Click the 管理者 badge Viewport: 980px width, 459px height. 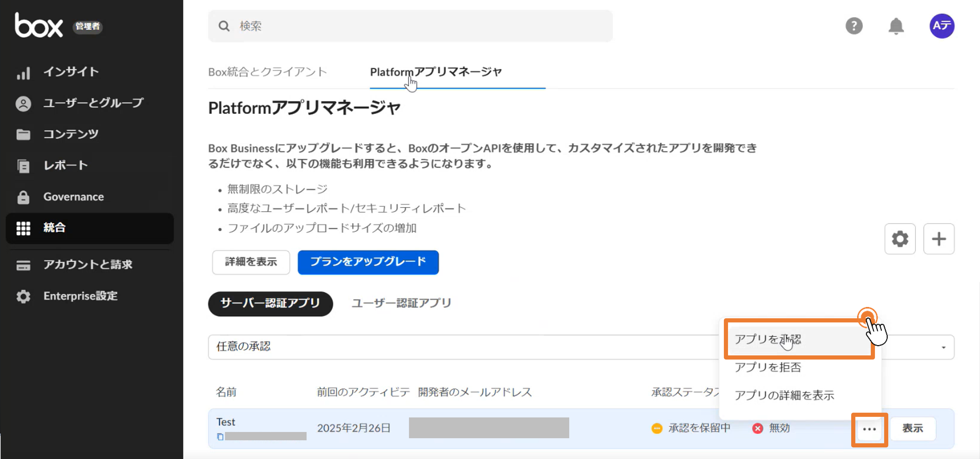click(x=88, y=26)
